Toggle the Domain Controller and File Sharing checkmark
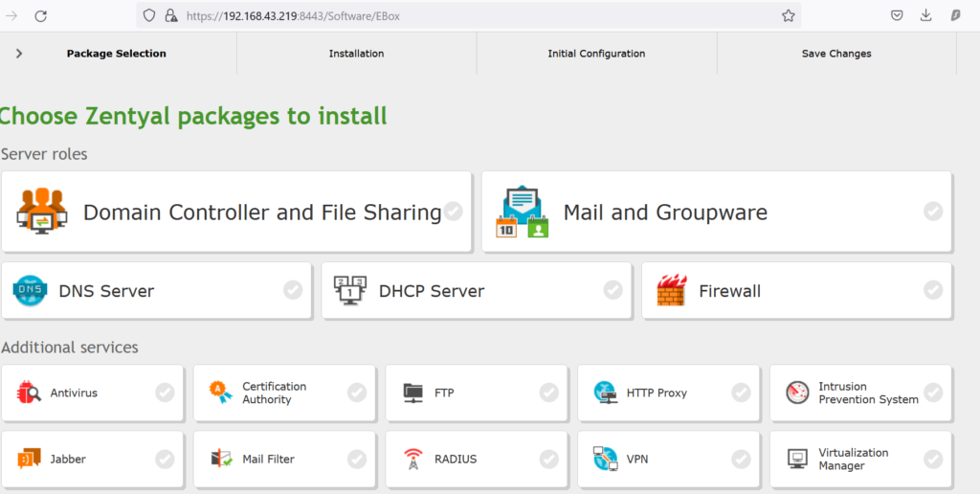Screen dimensions: 980x494 [x=453, y=212]
